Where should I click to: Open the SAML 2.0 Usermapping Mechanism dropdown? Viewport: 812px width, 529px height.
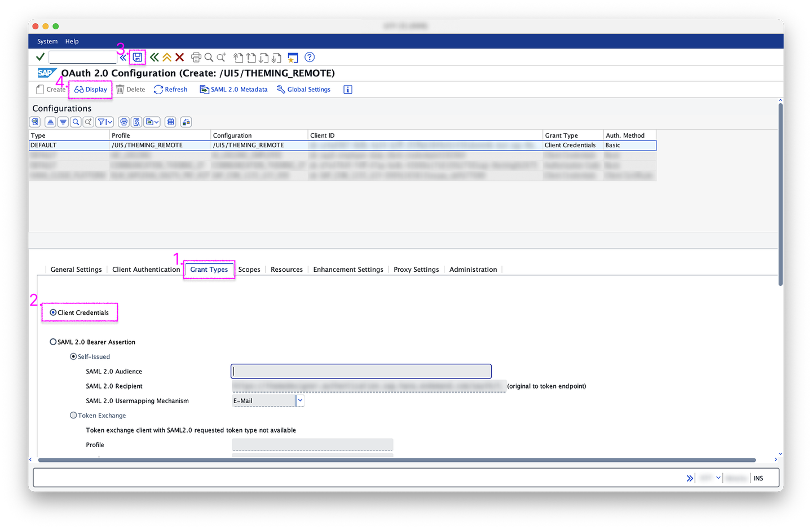click(x=300, y=400)
